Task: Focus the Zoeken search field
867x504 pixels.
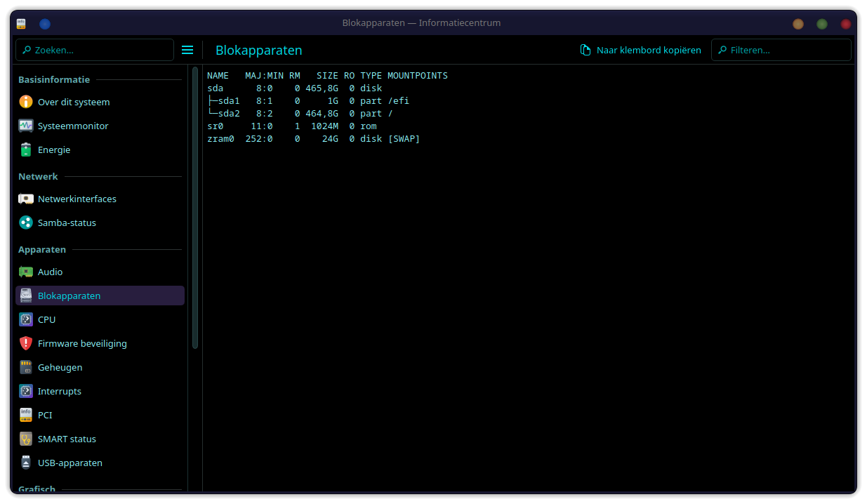Action: (x=95, y=50)
